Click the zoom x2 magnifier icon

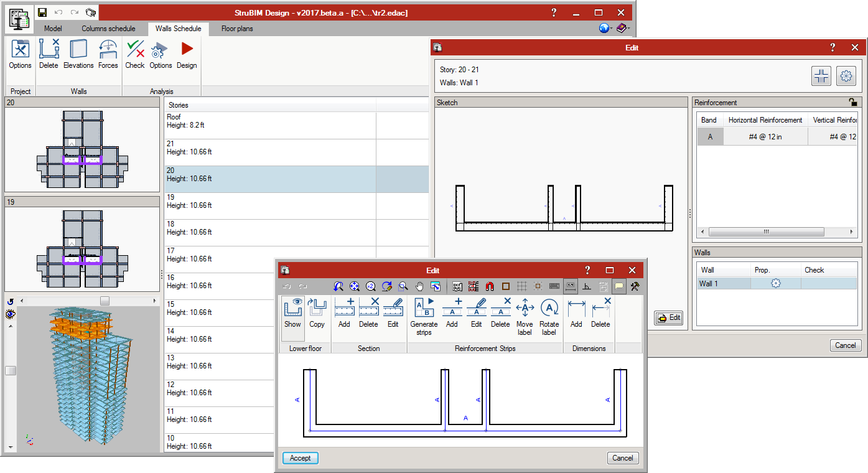click(371, 286)
